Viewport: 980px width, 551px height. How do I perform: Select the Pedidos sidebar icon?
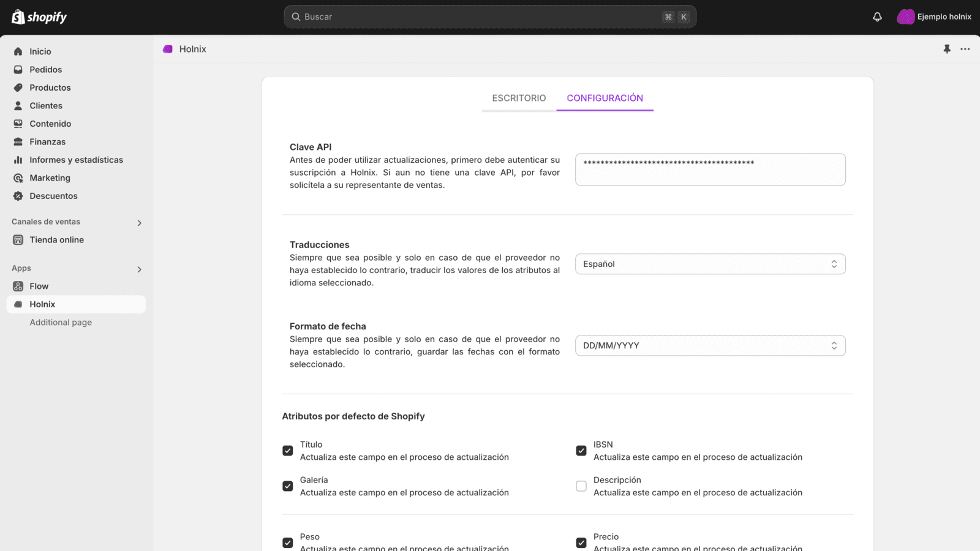(x=18, y=69)
